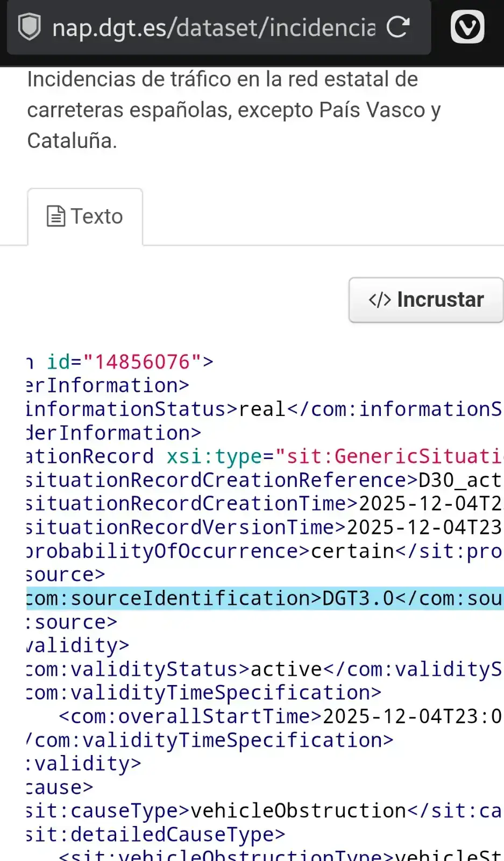Click the xsi:type GenericSituation line
The width and height of the screenshot is (504, 861).
click(x=264, y=456)
